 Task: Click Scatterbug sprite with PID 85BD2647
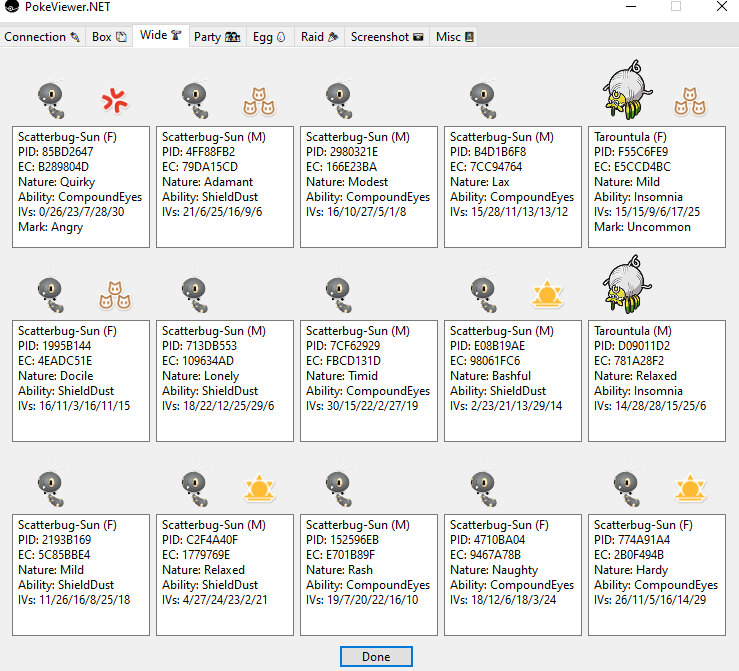51,98
